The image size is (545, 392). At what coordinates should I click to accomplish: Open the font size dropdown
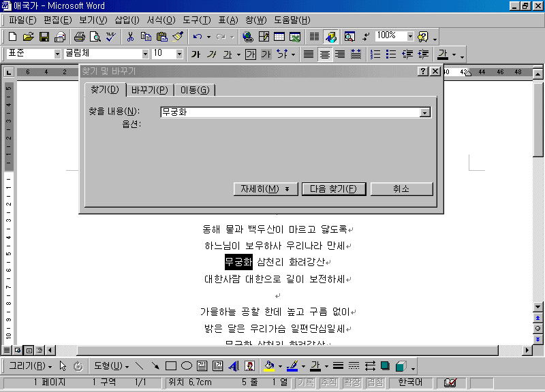point(179,54)
